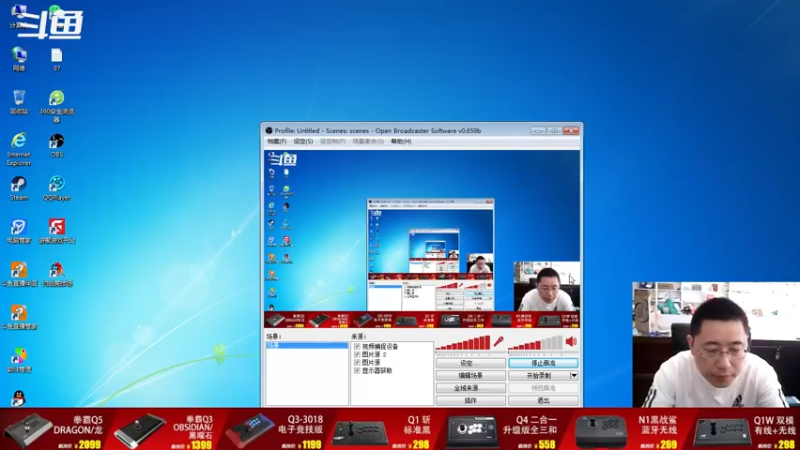
Task: Launch the red 游聚游戏平台 desktop icon
Action: [57, 231]
